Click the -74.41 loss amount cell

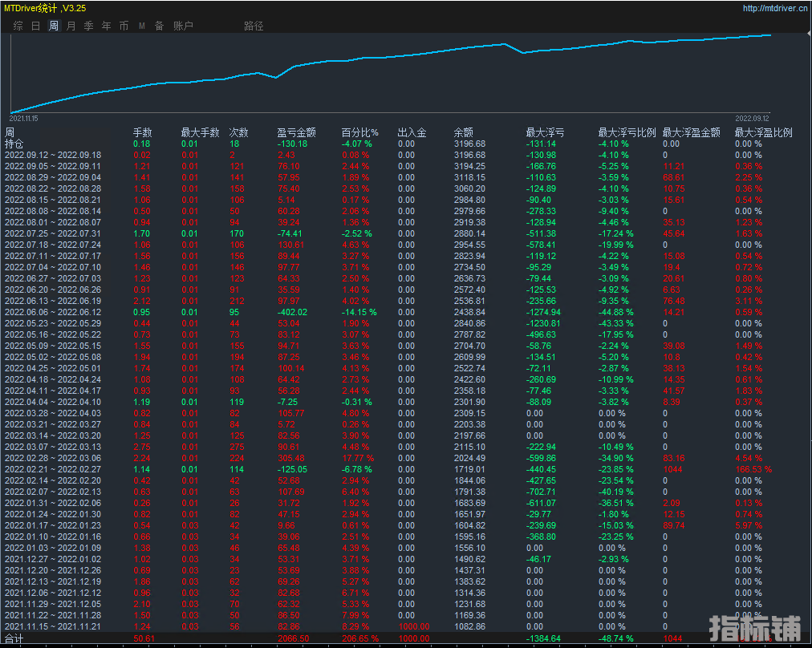(x=290, y=233)
